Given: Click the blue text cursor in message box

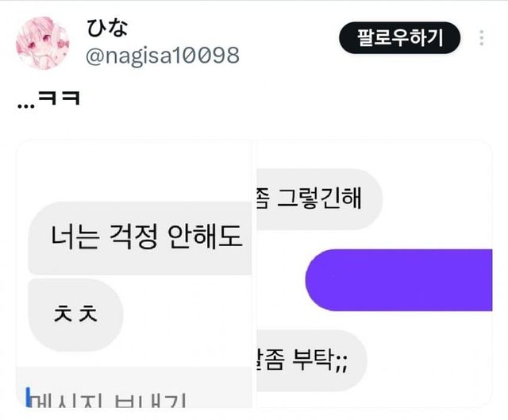Looking at the screenshot, I should [29, 397].
